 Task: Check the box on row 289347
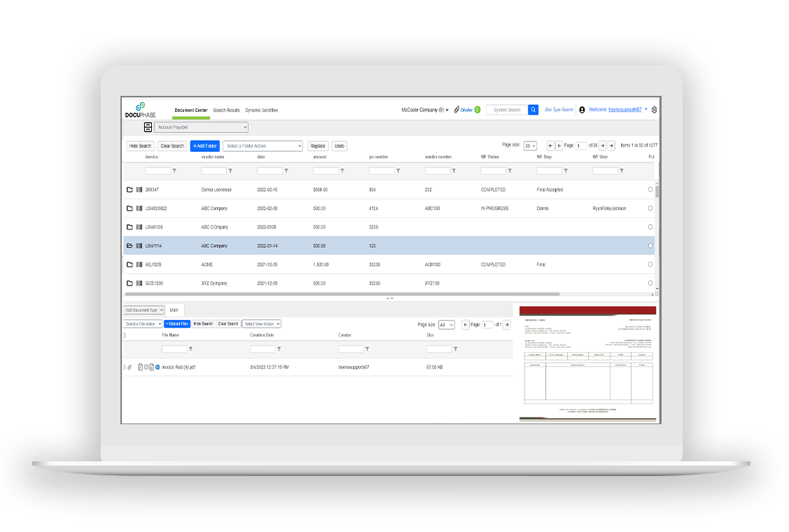(x=650, y=190)
